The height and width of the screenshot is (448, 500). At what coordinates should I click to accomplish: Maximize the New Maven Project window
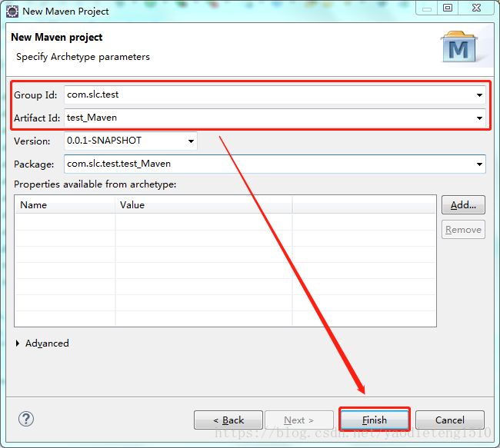click(448, 8)
